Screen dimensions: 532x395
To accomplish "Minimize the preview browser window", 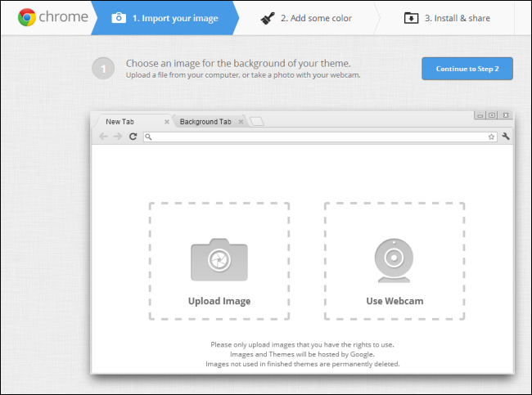I will (x=480, y=115).
